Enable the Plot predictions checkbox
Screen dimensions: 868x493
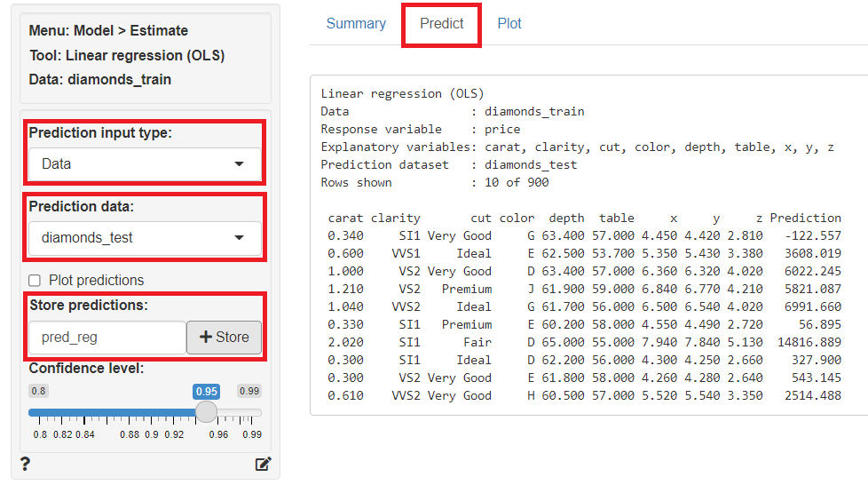(35, 280)
